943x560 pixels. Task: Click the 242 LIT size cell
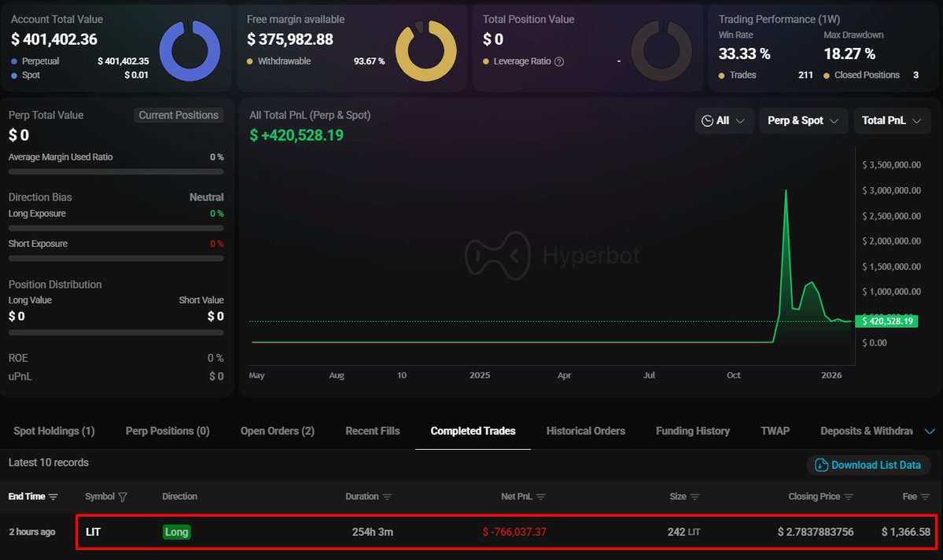pyautogui.click(x=683, y=532)
